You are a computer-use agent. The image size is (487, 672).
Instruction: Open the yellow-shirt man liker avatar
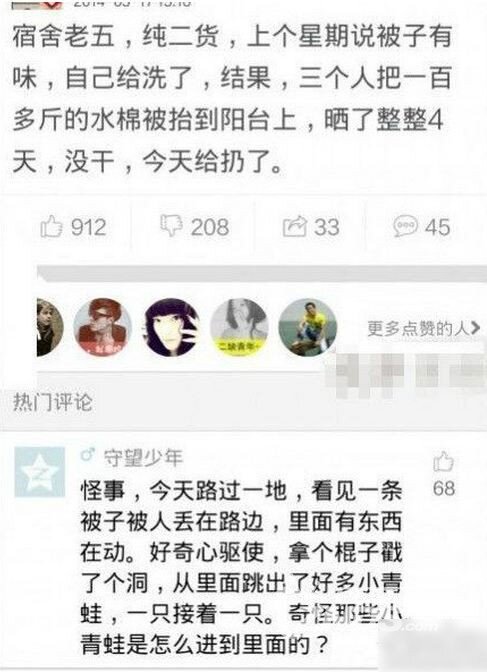click(307, 328)
